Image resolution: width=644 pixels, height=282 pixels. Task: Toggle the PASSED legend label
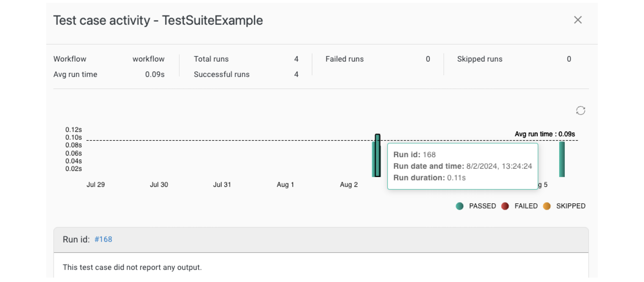482,206
